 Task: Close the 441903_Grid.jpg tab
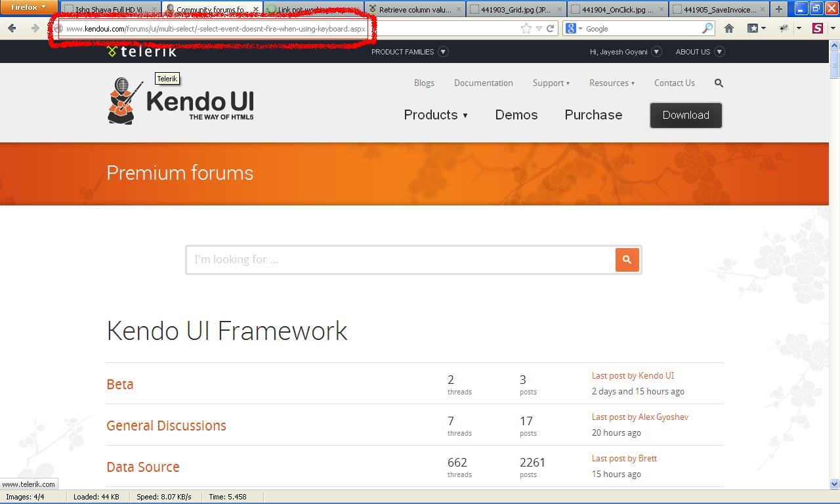click(560, 10)
